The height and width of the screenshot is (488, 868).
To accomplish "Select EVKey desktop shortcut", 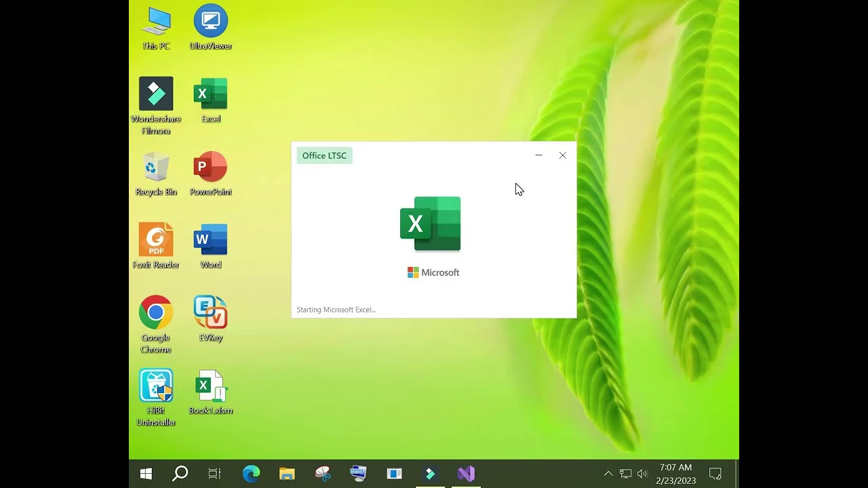I will (210, 319).
